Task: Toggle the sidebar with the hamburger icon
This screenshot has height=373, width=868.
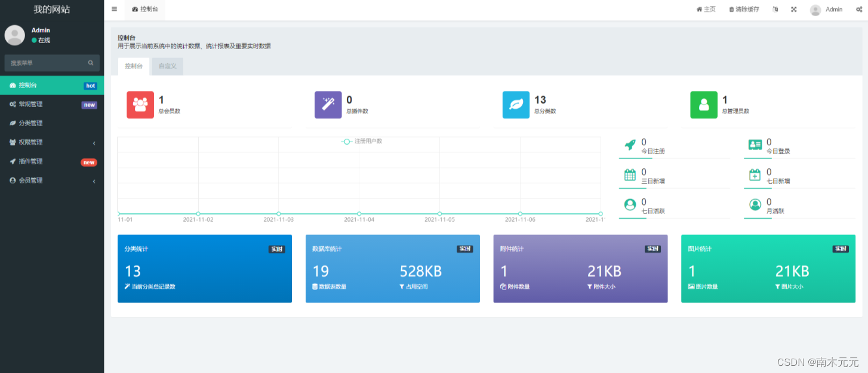Action: 114,10
